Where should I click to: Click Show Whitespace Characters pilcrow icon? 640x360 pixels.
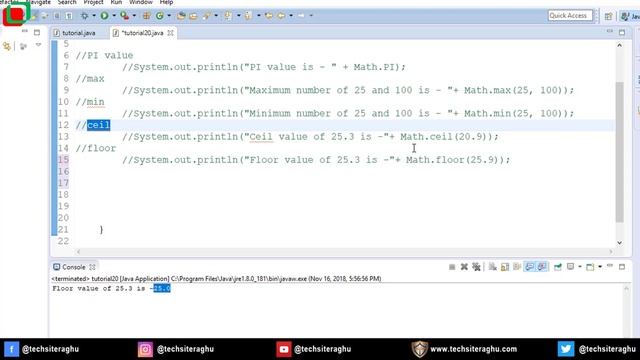coord(69,16)
